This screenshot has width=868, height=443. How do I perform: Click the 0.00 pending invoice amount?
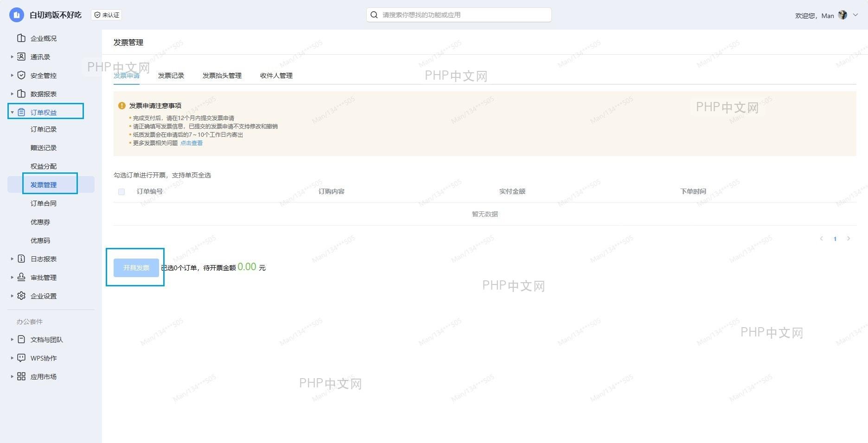[x=247, y=267]
